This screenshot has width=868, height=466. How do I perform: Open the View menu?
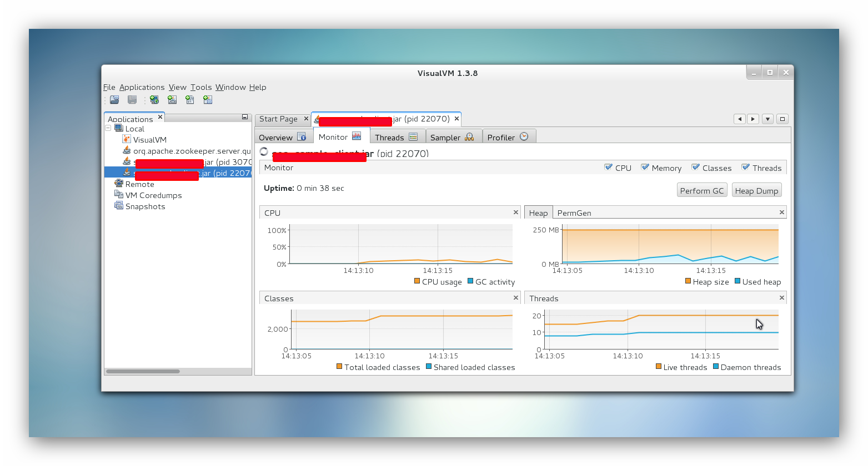tap(177, 87)
